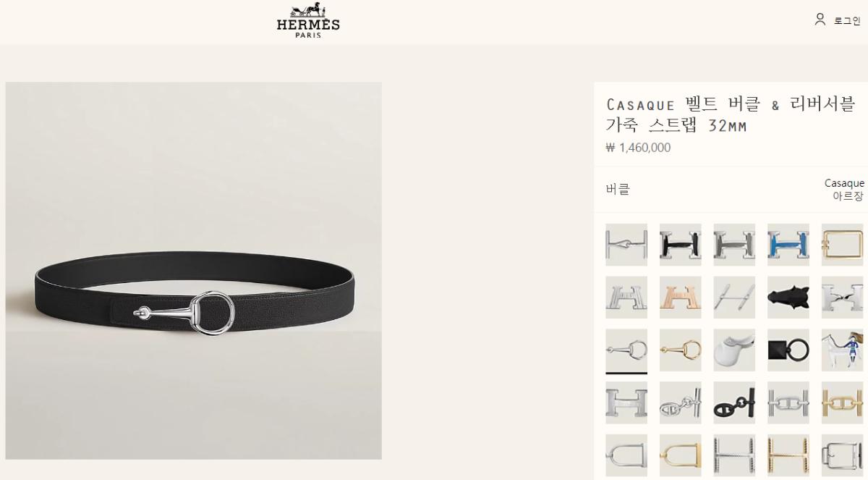Pick the rose gold H buckle
The height and width of the screenshot is (480, 868).
[680, 298]
